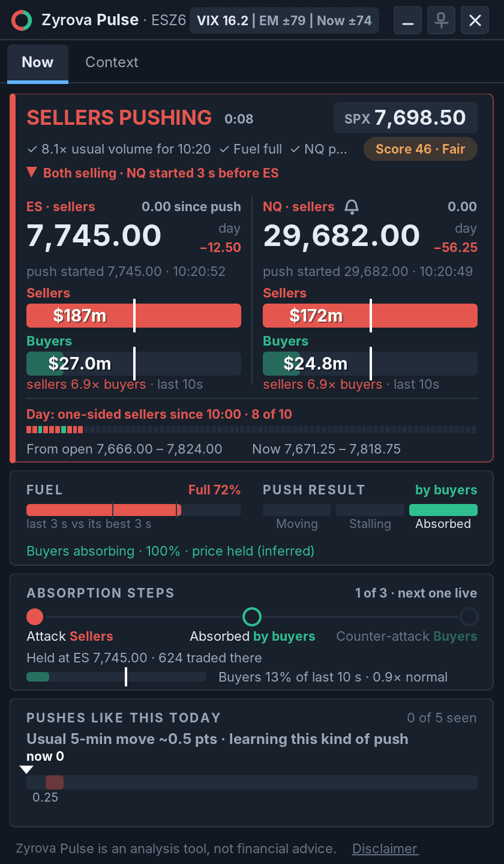Click the day one-sided sellers tick strip
Screen dimensions: 504x864
click(x=252, y=430)
